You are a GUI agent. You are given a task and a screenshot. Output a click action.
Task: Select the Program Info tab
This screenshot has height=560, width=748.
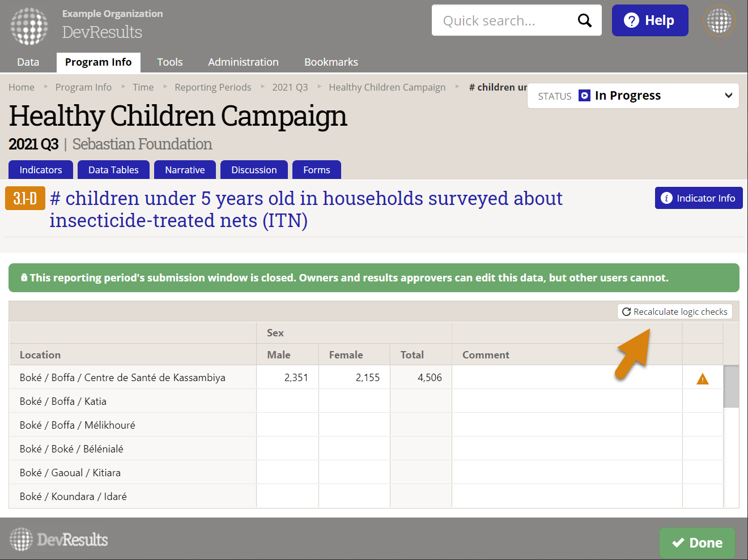coord(99,62)
